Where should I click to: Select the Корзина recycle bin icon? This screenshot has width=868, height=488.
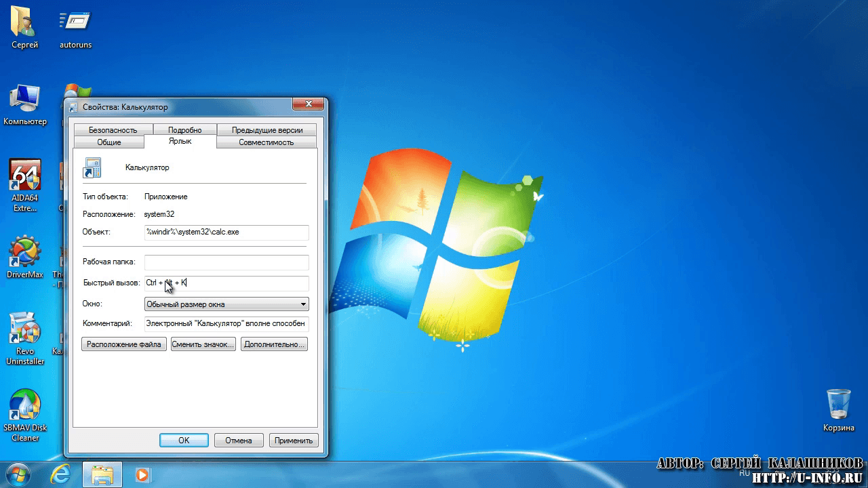pos(839,411)
